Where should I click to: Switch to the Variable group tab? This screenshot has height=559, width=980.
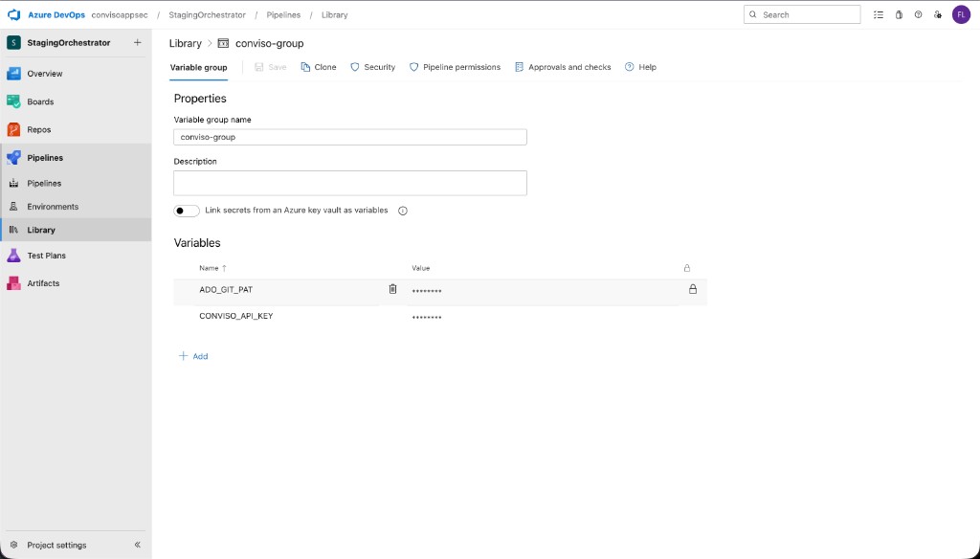(x=198, y=67)
